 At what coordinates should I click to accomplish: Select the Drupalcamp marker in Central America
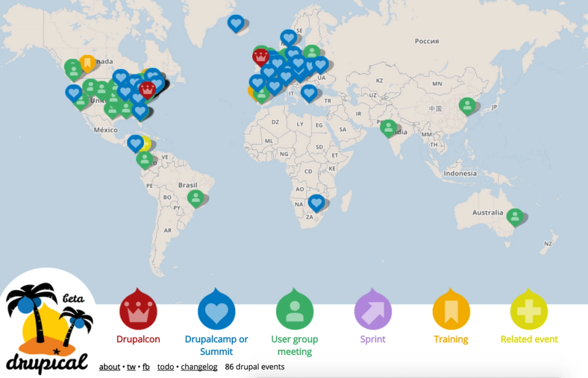135,143
